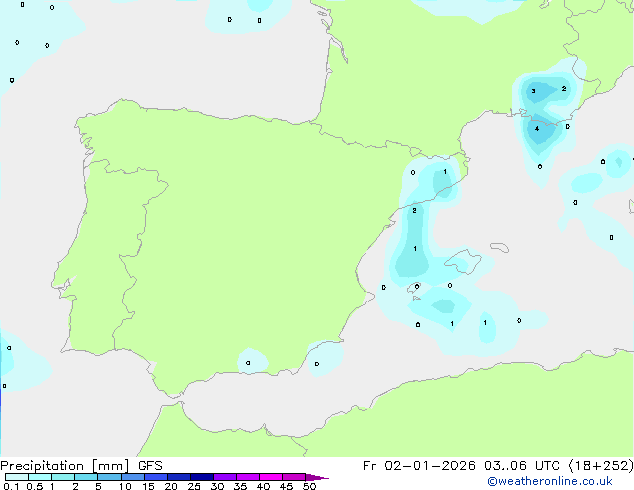The width and height of the screenshot is (634, 490).
Task: Choose the 20–25 mm legend color box
Action: coord(179,477)
